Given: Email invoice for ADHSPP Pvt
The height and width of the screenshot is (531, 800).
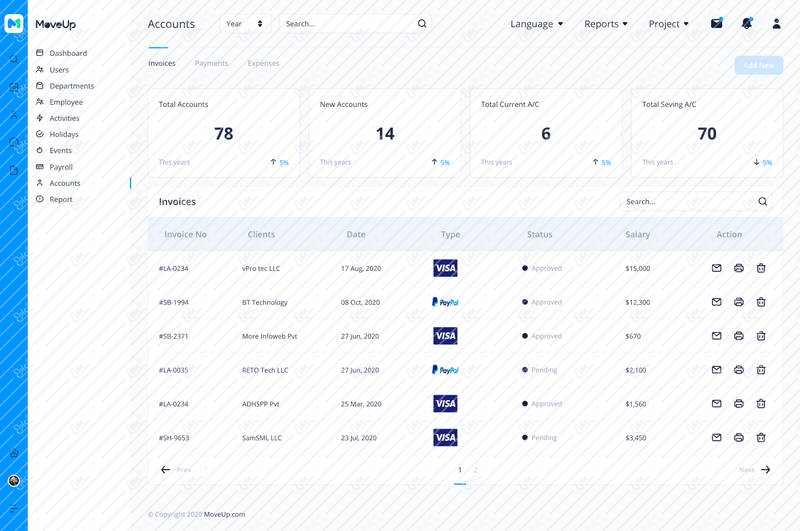Looking at the screenshot, I should 716,403.
